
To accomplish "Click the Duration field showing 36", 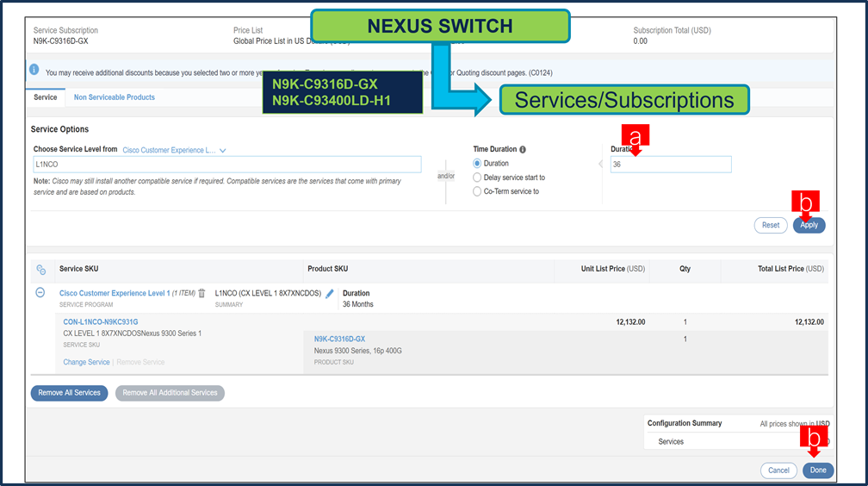I will (671, 164).
